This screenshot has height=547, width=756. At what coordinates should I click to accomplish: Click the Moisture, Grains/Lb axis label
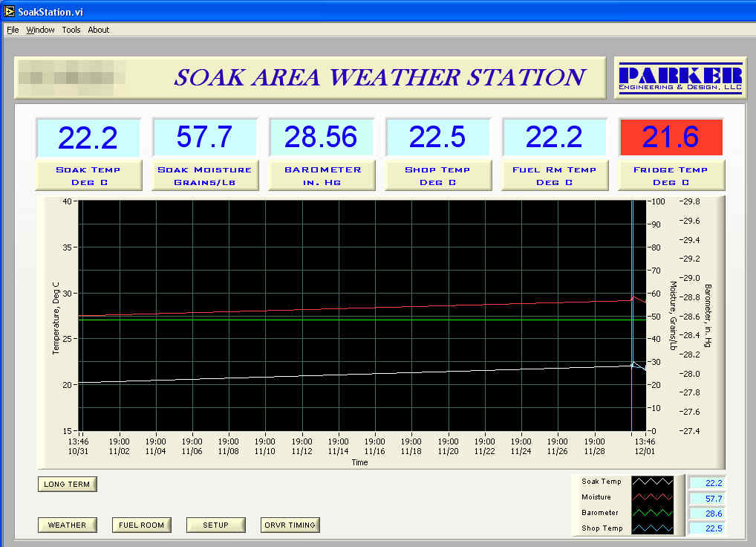click(673, 315)
